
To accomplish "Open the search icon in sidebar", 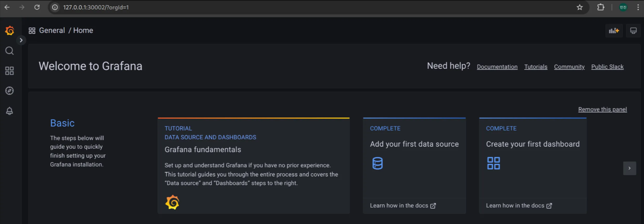I will click(10, 51).
